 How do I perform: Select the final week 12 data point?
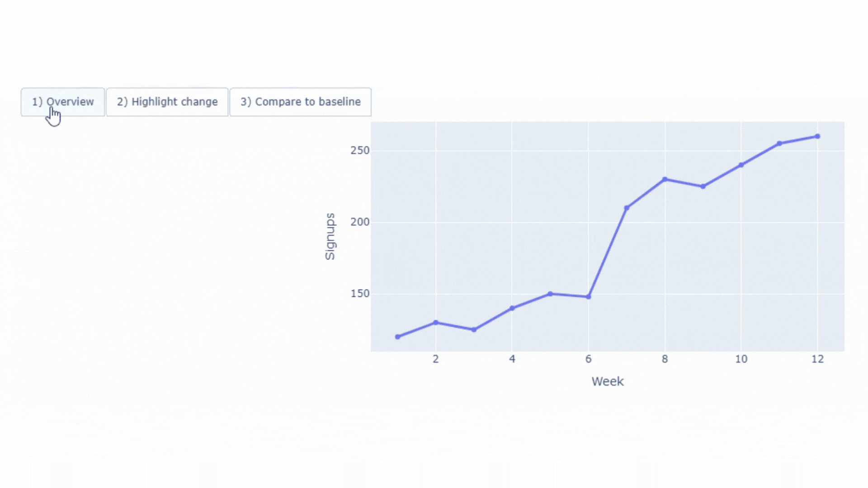tap(817, 136)
